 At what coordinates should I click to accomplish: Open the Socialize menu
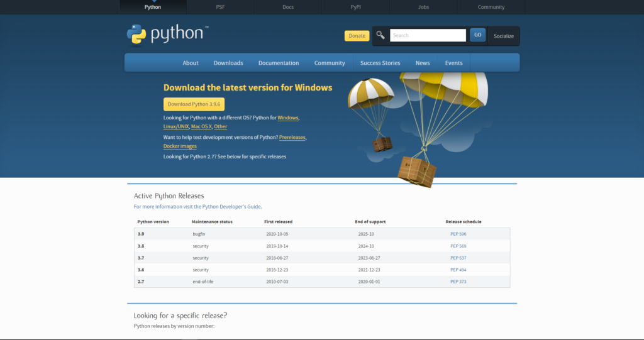point(504,36)
